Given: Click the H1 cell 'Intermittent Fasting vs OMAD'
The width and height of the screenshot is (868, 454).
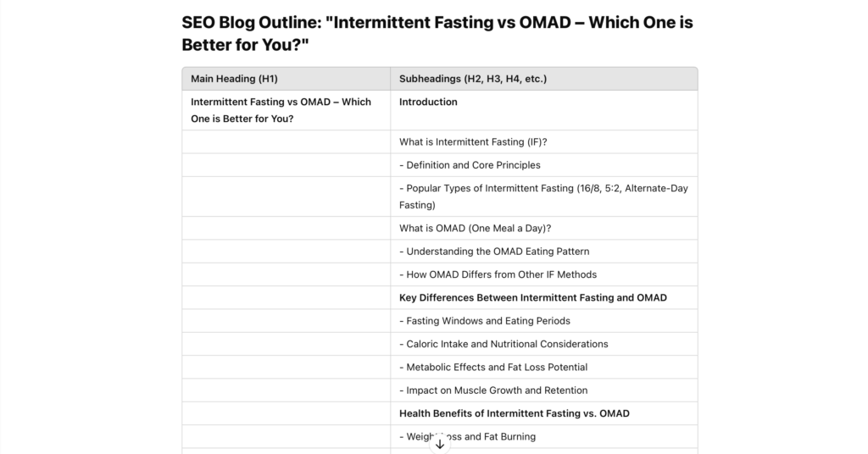Looking at the screenshot, I should 287,110.
